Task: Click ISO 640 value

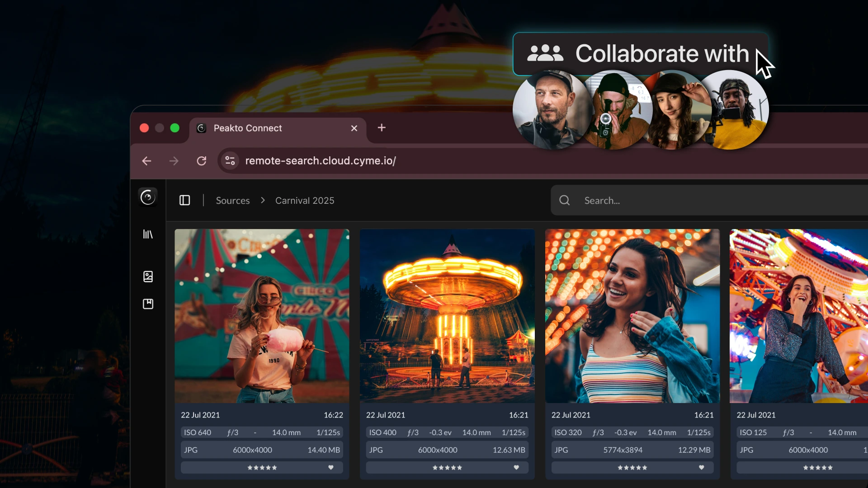Action: click(198, 432)
